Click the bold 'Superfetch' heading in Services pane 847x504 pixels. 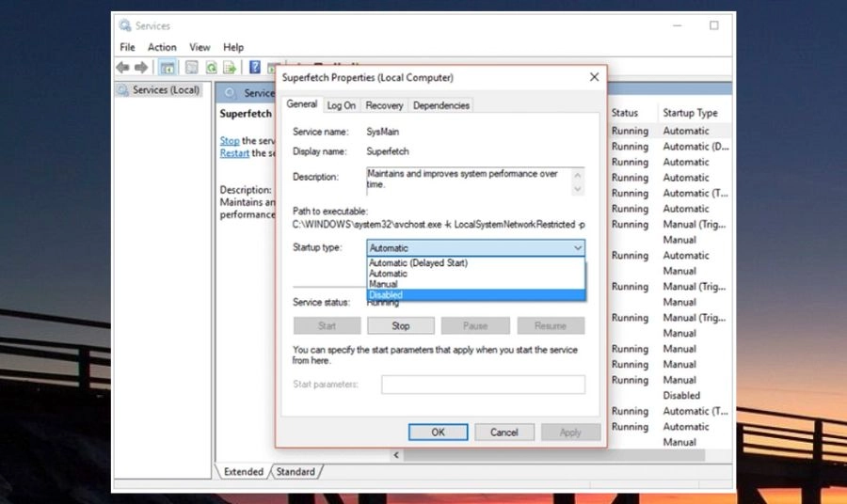[246, 114]
